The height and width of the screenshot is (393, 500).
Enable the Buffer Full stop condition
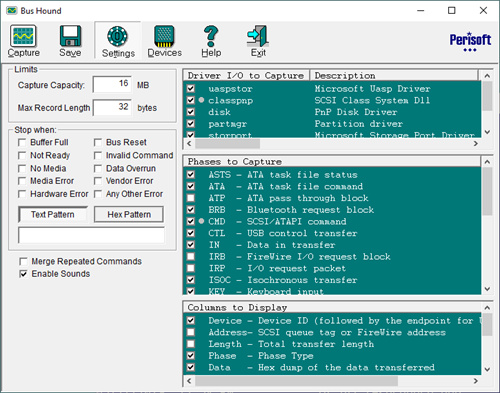click(22, 143)
